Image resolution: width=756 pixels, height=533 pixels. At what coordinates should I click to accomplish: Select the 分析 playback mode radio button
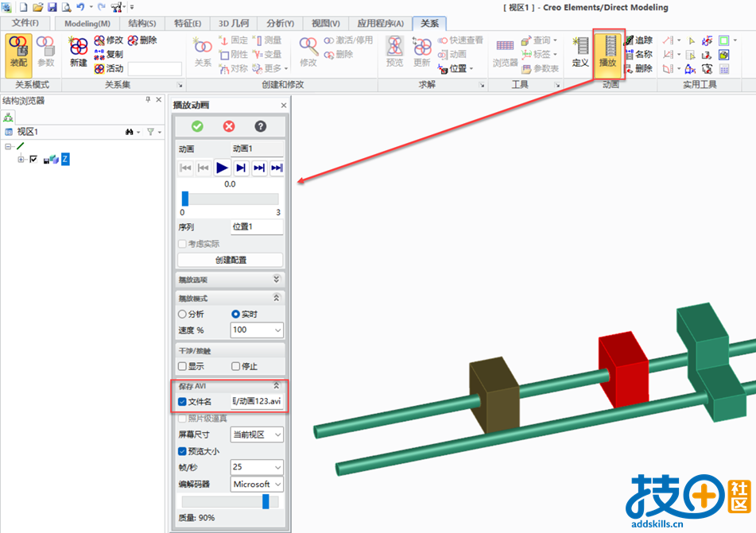click(x=182, y=315)
